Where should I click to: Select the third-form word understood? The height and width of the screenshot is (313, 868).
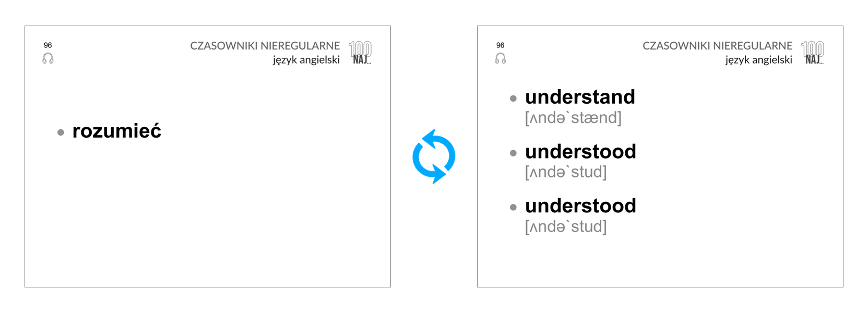tap(580, 206)
